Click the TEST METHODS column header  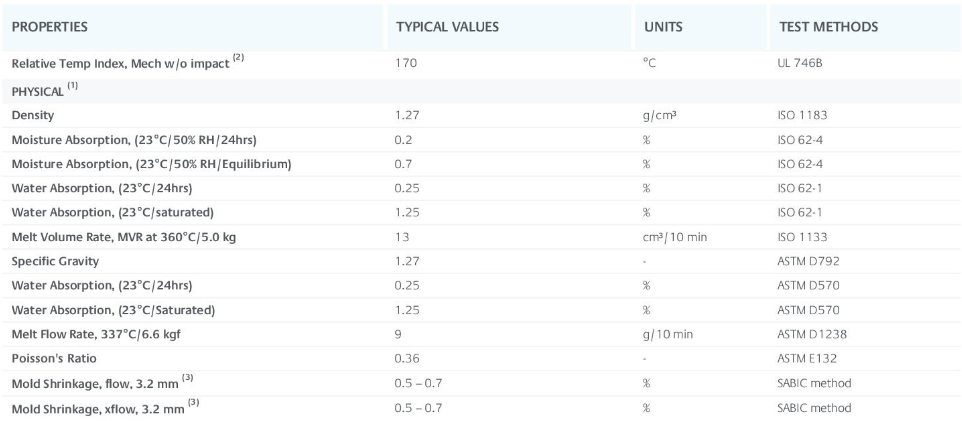point(828,26)
